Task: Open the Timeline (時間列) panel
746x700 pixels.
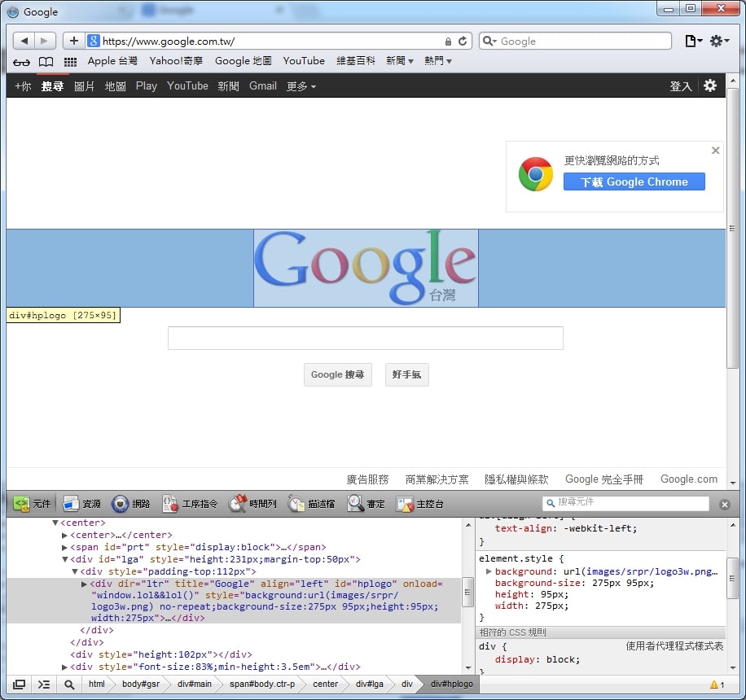Action: click(252, 504)
